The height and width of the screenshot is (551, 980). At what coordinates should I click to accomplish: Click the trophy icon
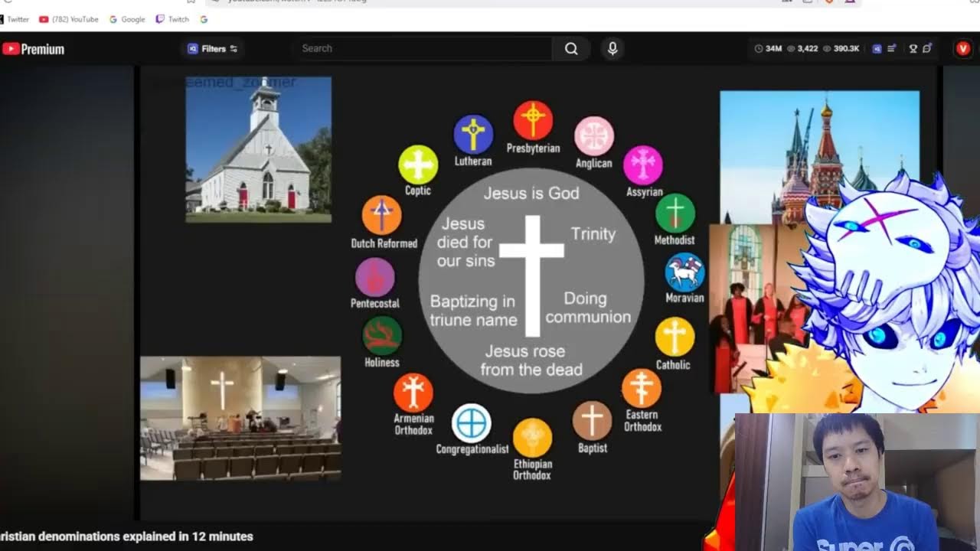913,49
